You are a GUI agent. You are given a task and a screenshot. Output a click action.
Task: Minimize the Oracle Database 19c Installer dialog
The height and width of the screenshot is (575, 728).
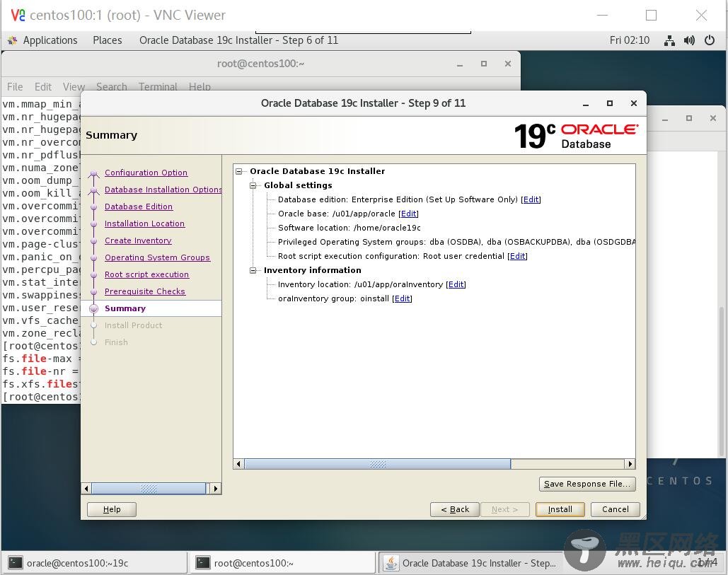[x=586, y=103]
